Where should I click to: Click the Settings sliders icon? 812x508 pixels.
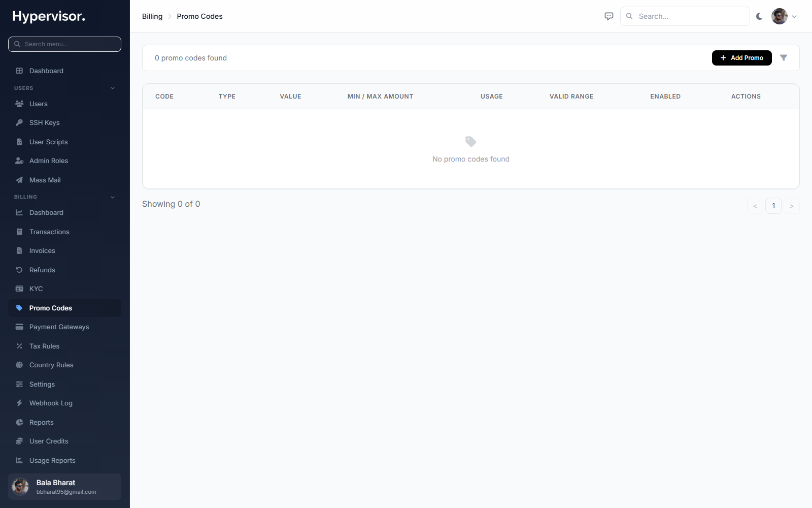19,384
